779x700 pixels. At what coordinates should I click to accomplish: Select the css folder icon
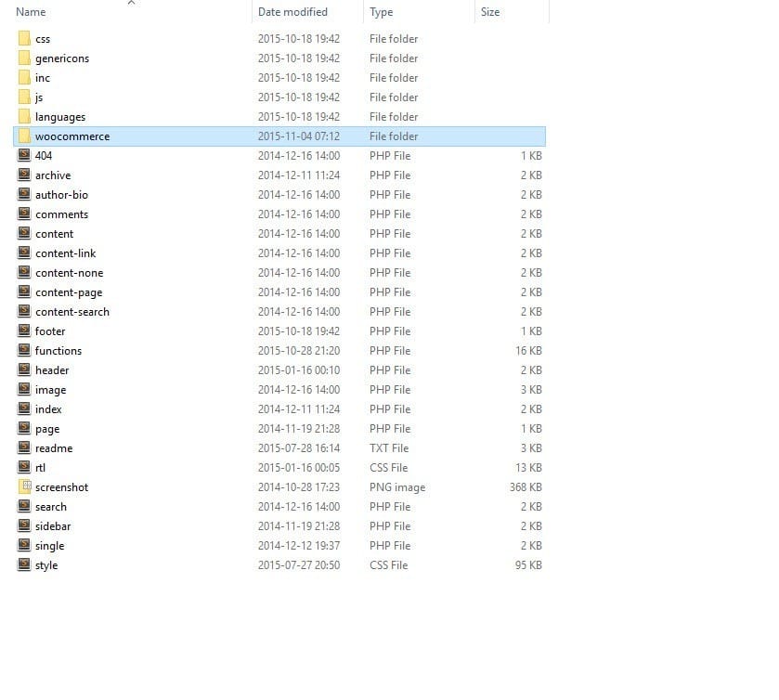pyautogui.click(x=24, y=38)
